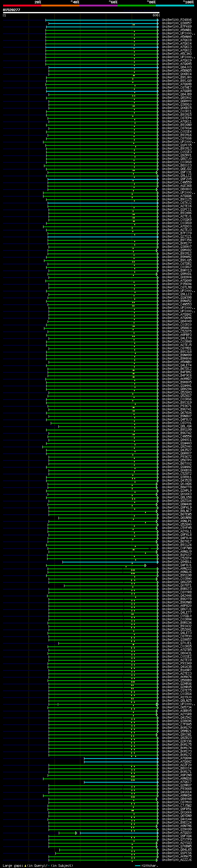Select hit label UniRef100_Q38911
The width and height of the screenshot is (197, 868).
tap(176, 477)
